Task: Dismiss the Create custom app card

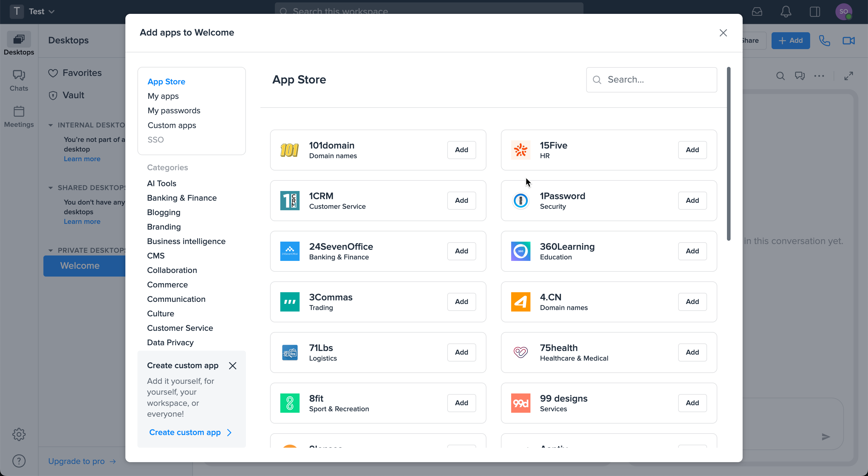Action: (232, 365)
